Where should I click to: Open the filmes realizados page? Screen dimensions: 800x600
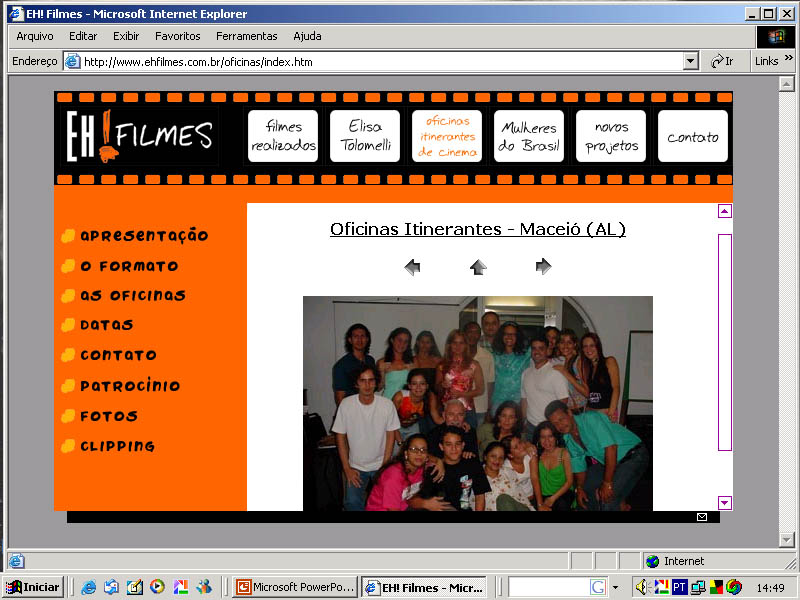[283, 136]
